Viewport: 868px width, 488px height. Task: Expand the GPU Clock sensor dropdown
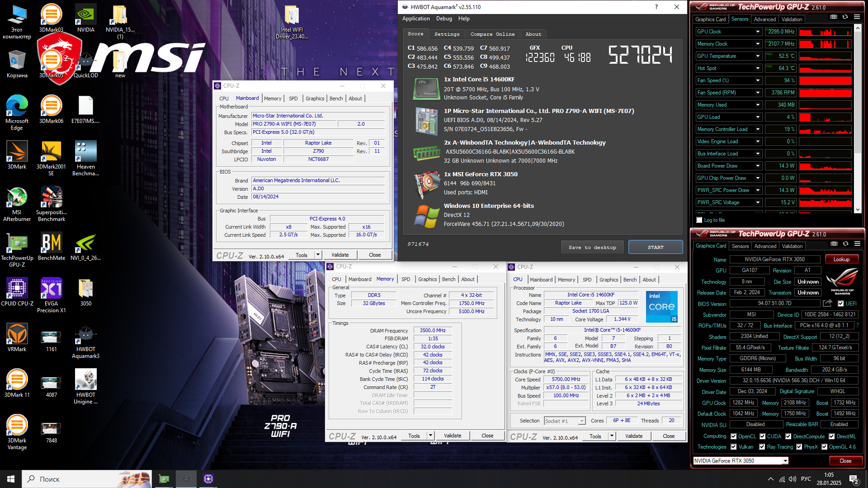tap(758, 32)
